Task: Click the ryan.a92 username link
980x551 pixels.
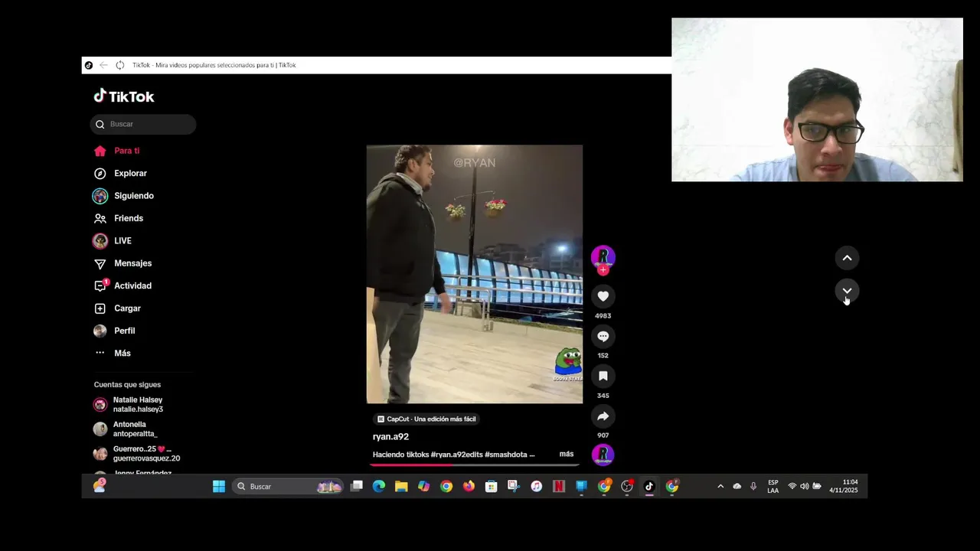Action: [390, 437]
